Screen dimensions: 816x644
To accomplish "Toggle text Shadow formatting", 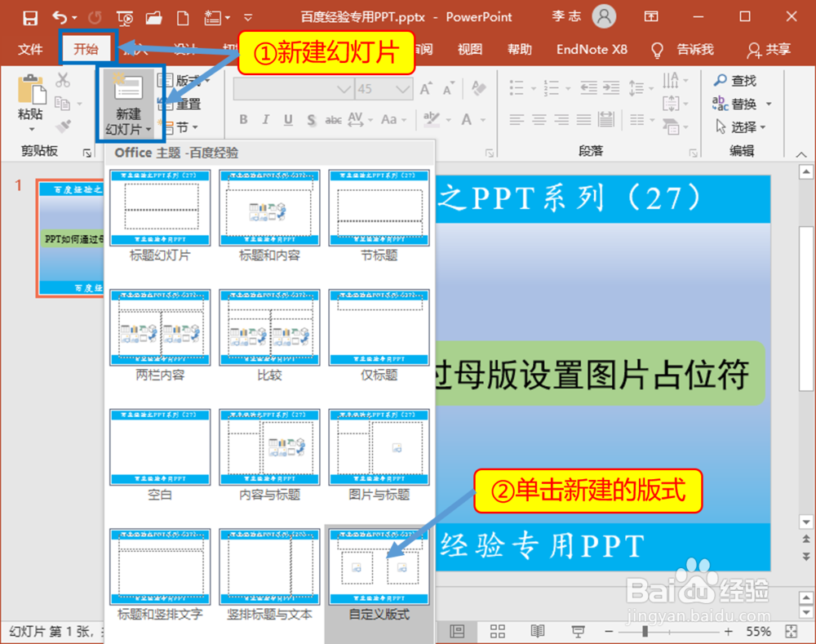I will pyautogui.click(x=311, y=120).
